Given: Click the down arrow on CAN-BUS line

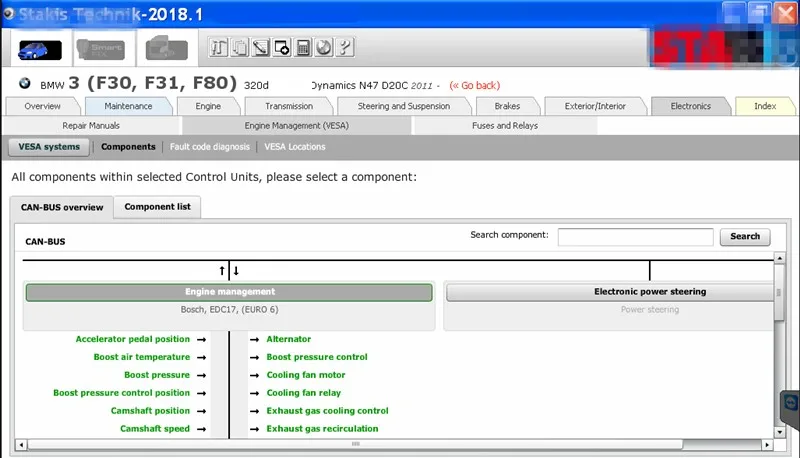Looking at the screenshot, I should [x=236, y=271].
